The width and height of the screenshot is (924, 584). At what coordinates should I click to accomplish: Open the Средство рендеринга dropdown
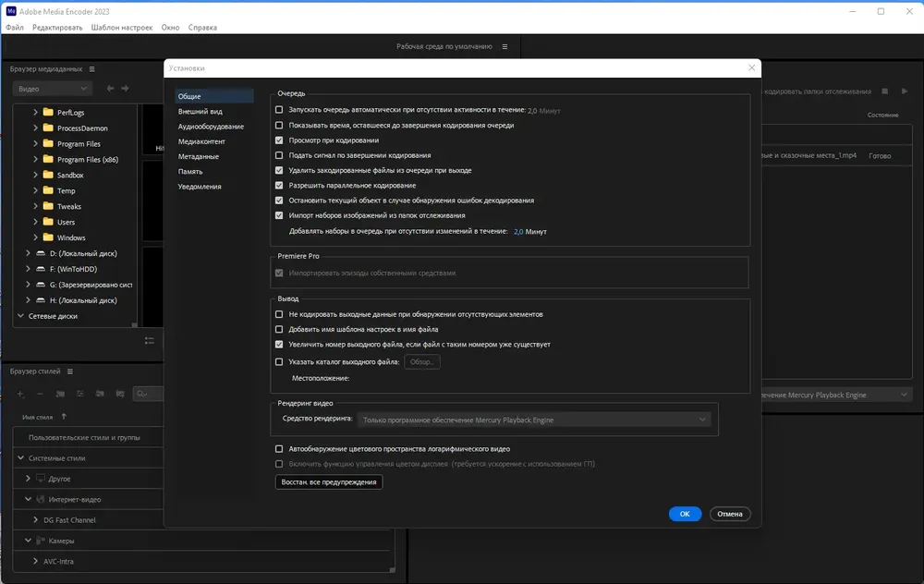tap(533, 420)
